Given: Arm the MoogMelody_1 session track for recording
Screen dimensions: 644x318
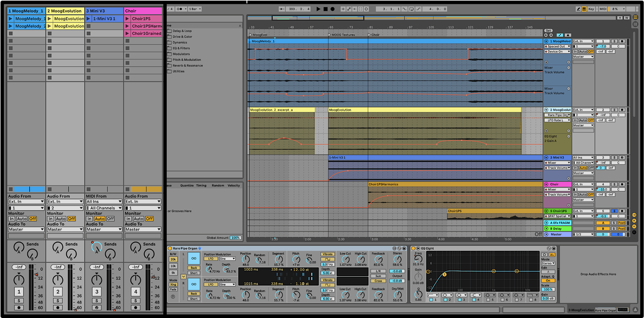Looking at the screenshot, I should (19, 308).
